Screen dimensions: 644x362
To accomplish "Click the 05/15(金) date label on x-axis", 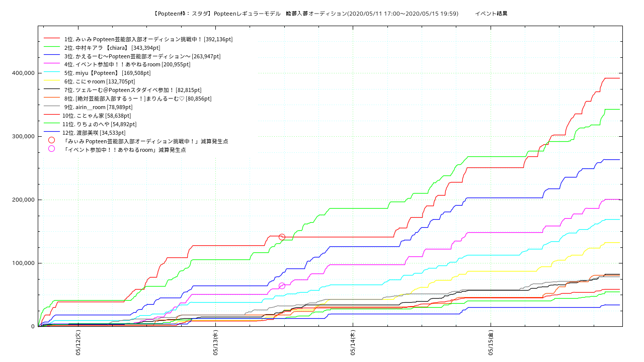I will pyautogui.click(x=491, y=343).
